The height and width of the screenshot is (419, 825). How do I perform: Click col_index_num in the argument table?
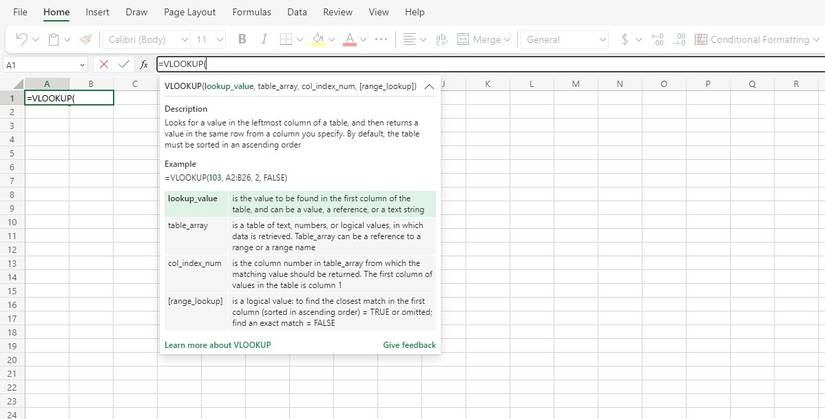click(195, 263)
